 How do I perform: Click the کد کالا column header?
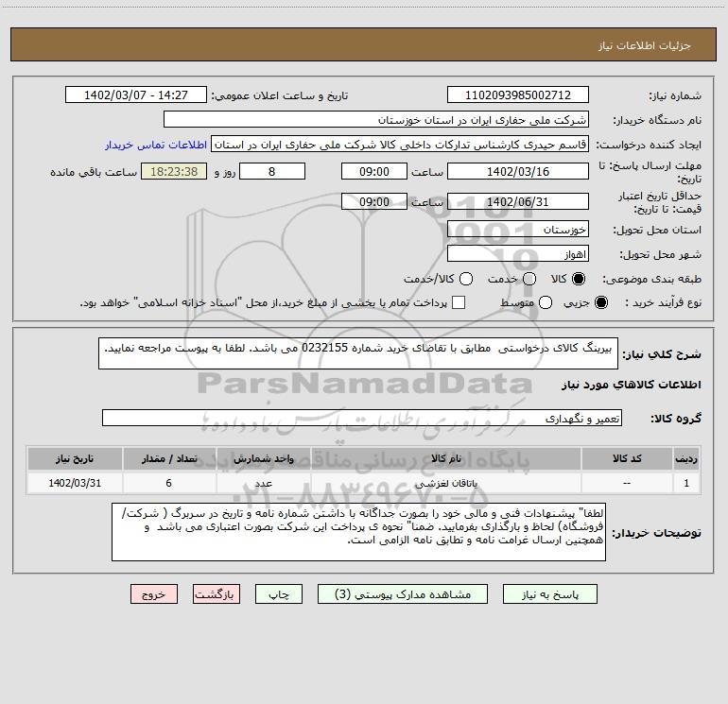pos(627,458)
